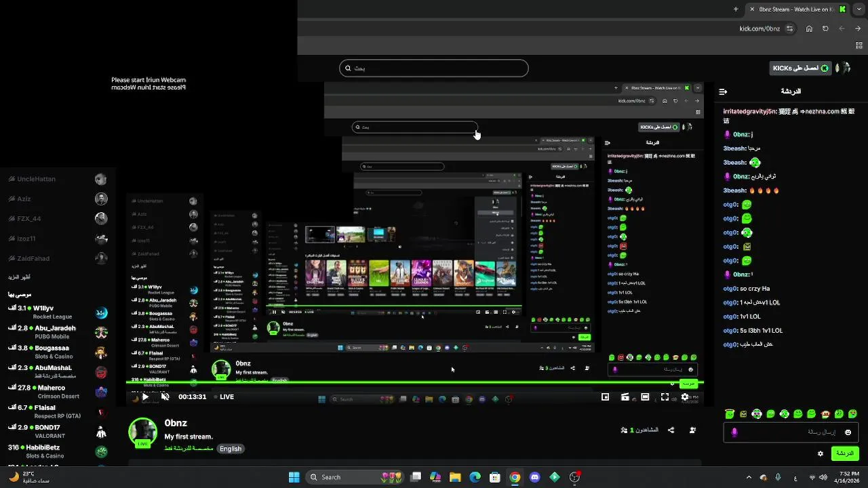Open browser apps grid icon
The height and width of the screenshot is (488, 868).
click(859, 45)
